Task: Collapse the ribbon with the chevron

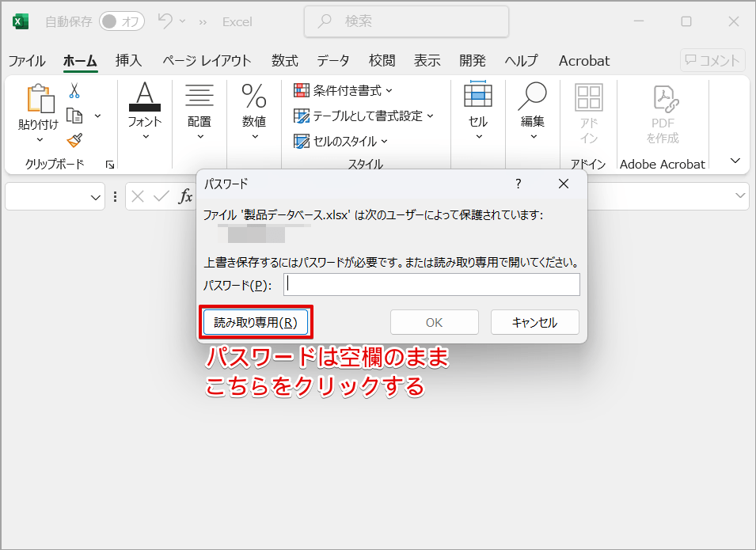Action: [x=735, y=161]
